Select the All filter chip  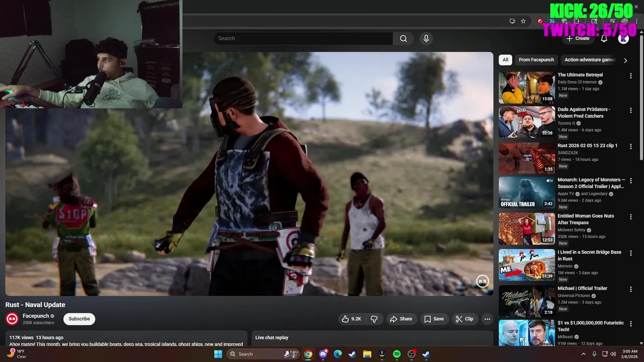tap(505, 60)
